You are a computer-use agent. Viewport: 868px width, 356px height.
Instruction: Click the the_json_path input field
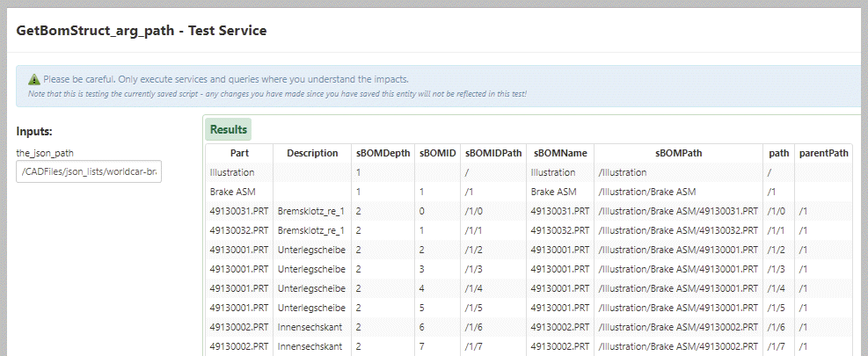89,171
